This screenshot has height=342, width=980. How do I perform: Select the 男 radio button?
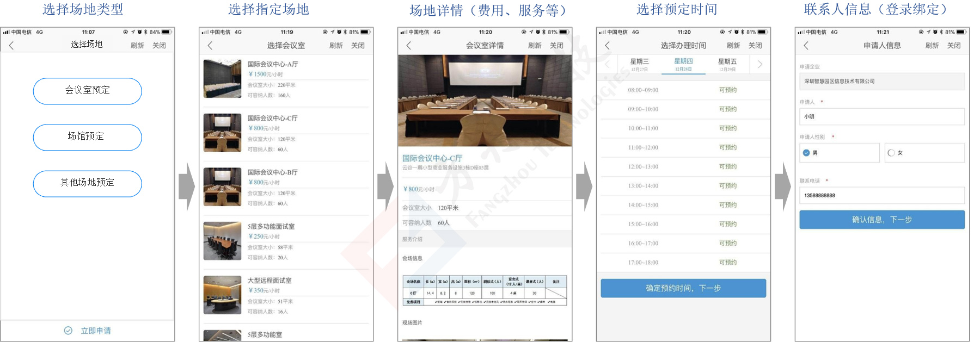pyautogui.click(x=806, y=153)
